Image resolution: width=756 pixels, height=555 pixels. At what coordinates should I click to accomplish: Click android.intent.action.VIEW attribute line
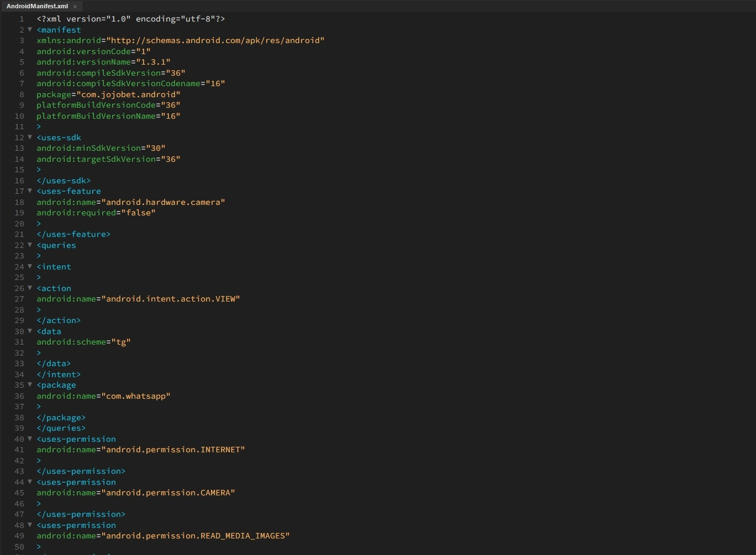coord(138,299)
